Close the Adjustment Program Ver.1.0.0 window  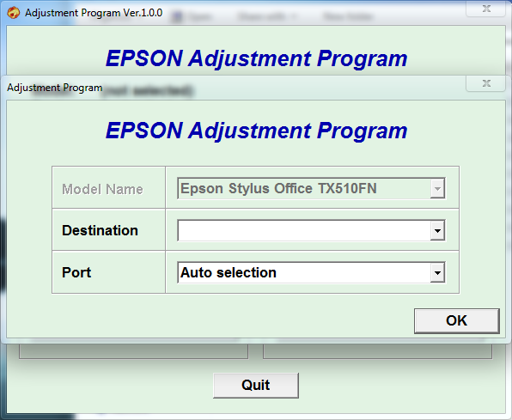[x=486, y=9]
